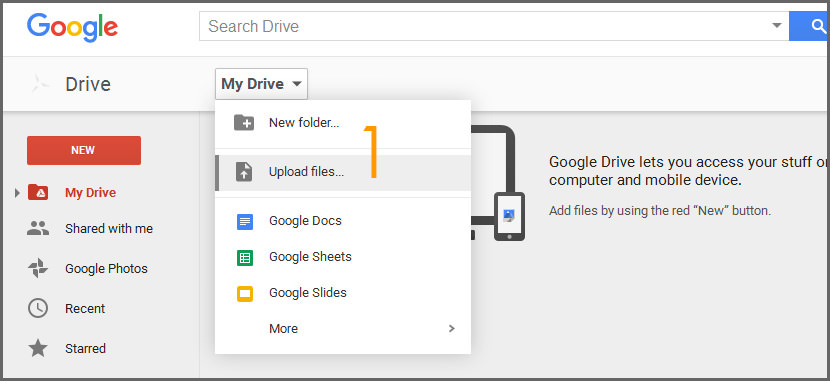Click the Google logo
The width and height of the screenshot is (830, 381).
tap(73, 28)
